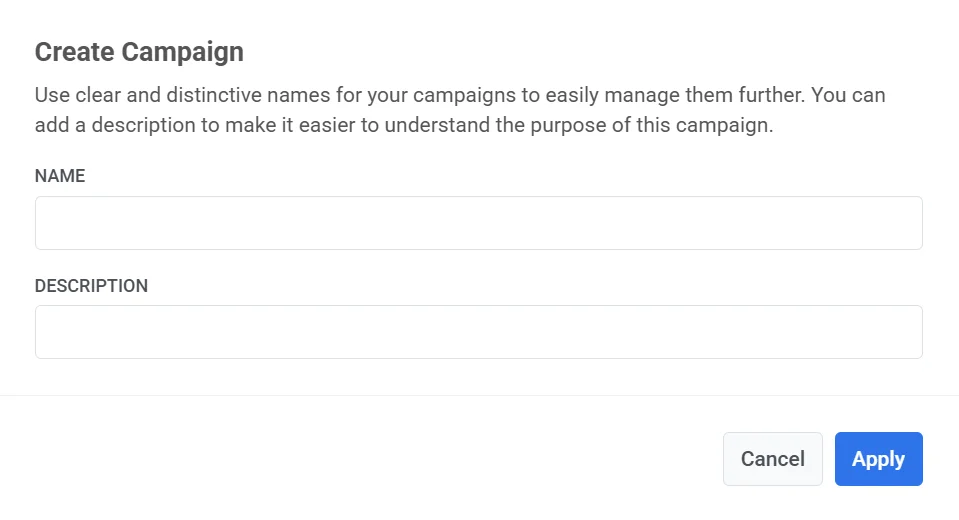
Task: Confirm the dialog with Apply
Action: 878,459
